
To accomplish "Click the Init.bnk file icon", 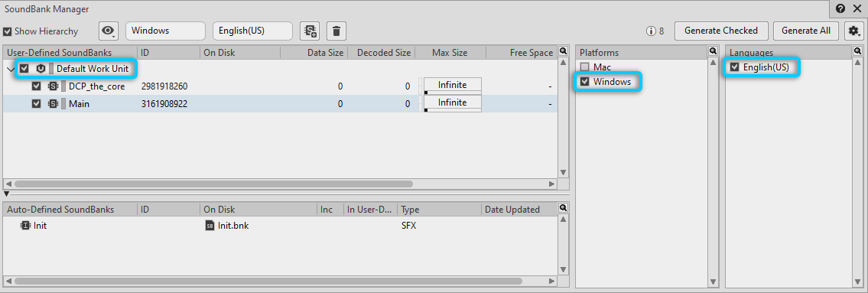I will pos(210,226).
